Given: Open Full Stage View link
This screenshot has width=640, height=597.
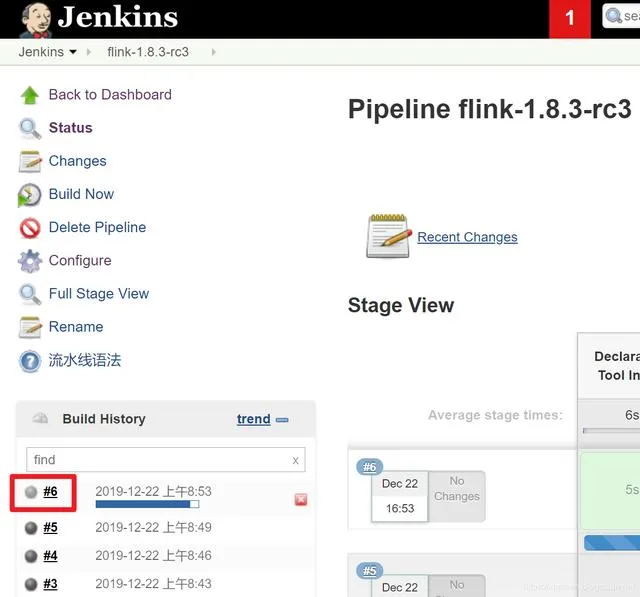Looking at the screenshot, I should 99,293.
